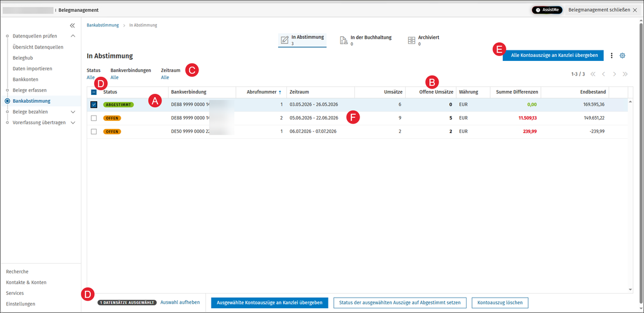Click the Abrufnummer sort arrow
This screenshot has height=313, width=644.
280,93
